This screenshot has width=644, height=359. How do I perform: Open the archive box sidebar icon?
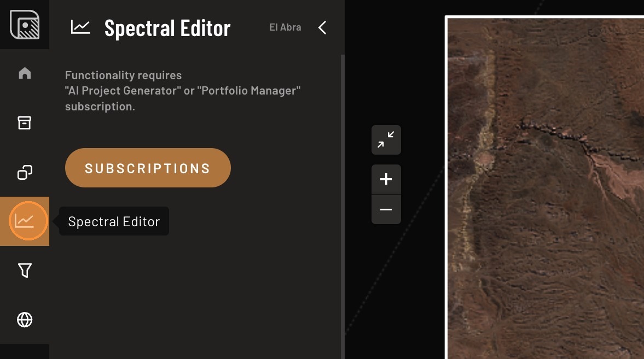(25, 123)
